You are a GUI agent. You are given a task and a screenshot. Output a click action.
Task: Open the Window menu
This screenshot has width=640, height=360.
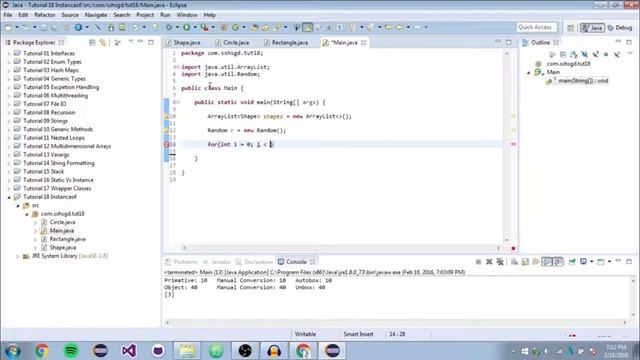pyautogui.click(x=187, y=15)
